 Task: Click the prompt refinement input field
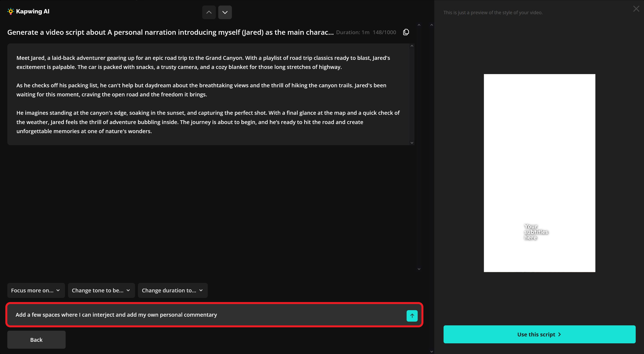click(206, 315)
